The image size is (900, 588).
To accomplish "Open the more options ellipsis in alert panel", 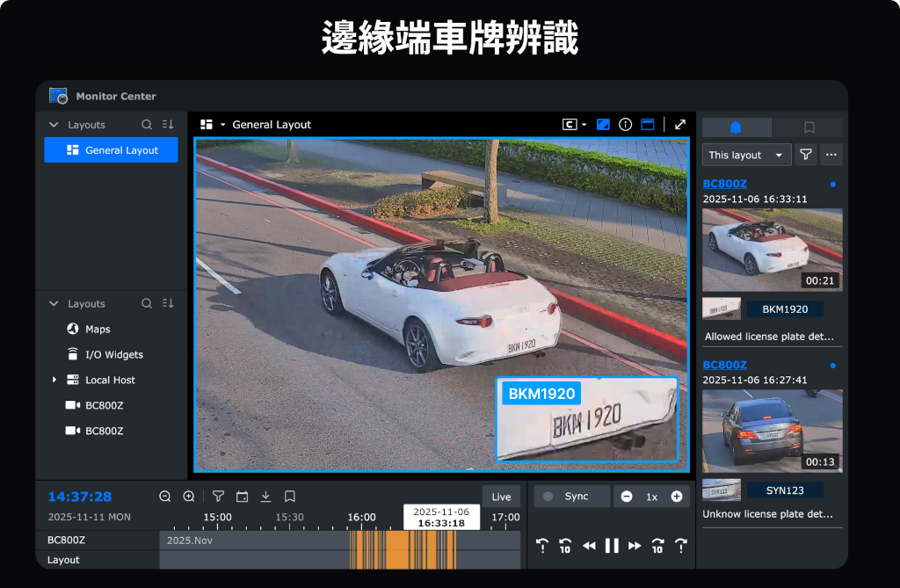I will pos(831,155).
